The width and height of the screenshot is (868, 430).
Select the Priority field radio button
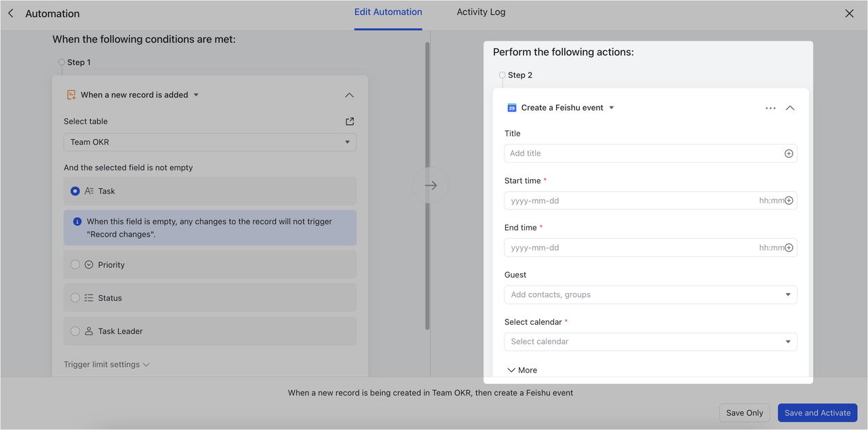pos(75,265)
